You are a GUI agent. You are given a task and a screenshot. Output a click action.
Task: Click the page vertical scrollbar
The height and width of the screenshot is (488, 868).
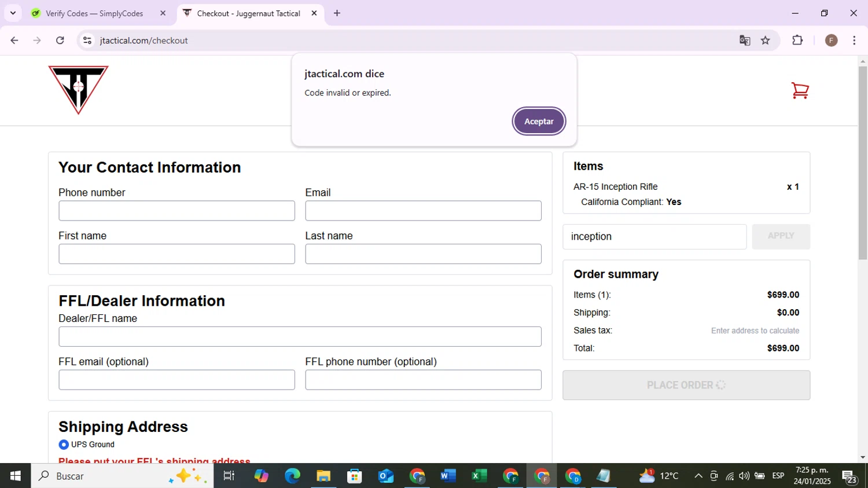coord(862,162)
